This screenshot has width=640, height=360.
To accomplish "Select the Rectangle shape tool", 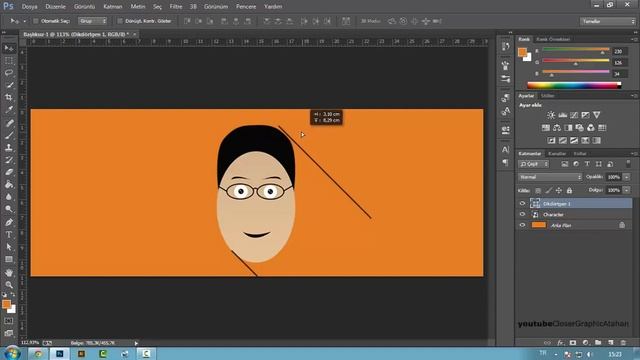I will click(9, 259).
